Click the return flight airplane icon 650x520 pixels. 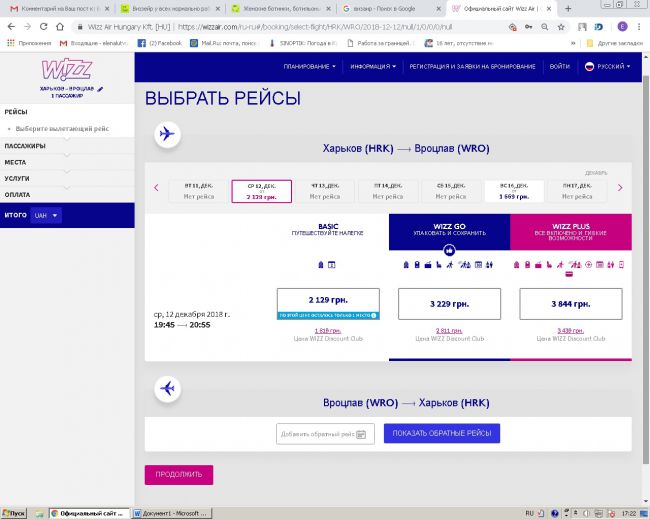click(167, 388)
